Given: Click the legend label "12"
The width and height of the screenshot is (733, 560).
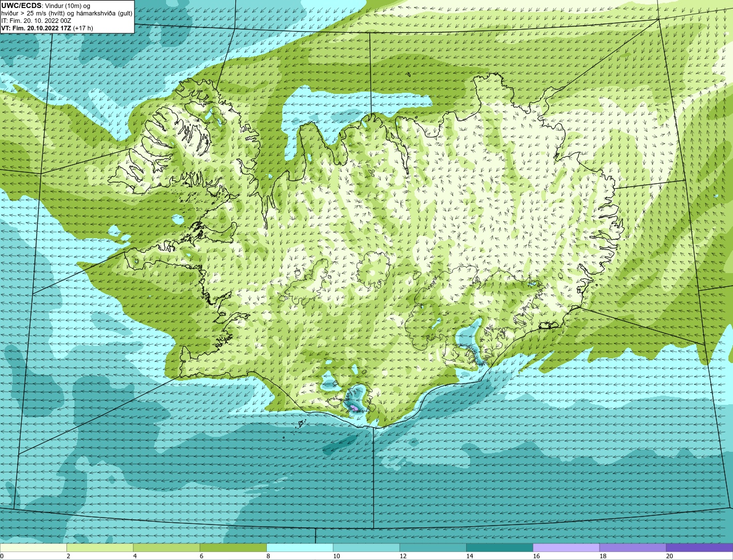Looking at the screenshot, I should (x=403, y=556).
